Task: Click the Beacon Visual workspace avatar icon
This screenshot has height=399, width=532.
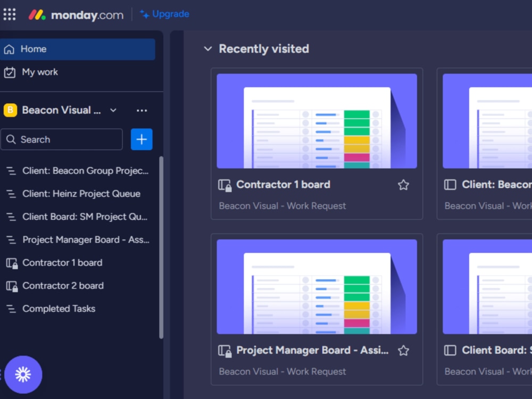Action: coord(10,110)
